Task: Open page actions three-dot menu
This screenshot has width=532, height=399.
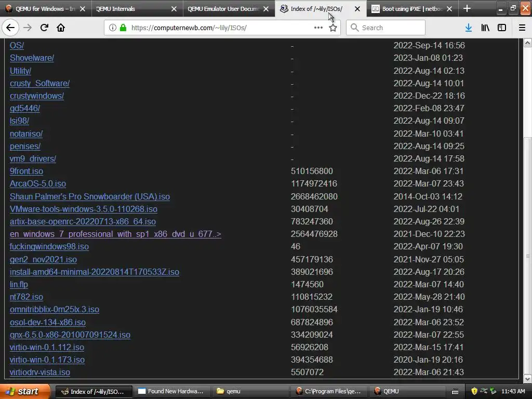Action: (x=318, y=28)
